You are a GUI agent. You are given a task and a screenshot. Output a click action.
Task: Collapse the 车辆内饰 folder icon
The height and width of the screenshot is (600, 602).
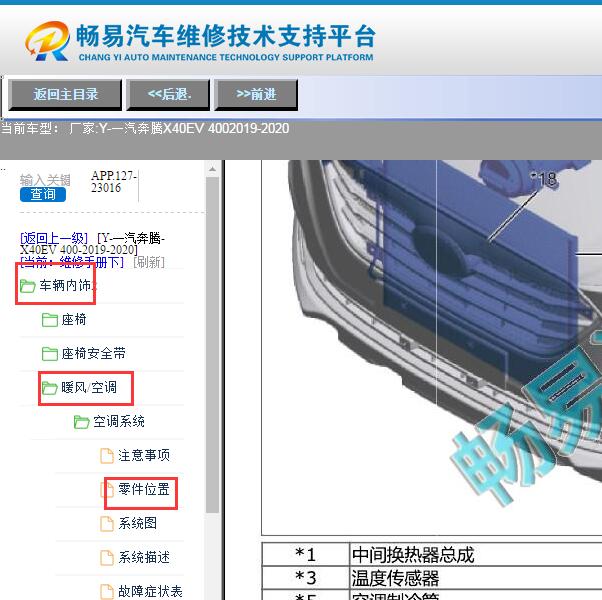pyautogui.click(x=28, y=286)
